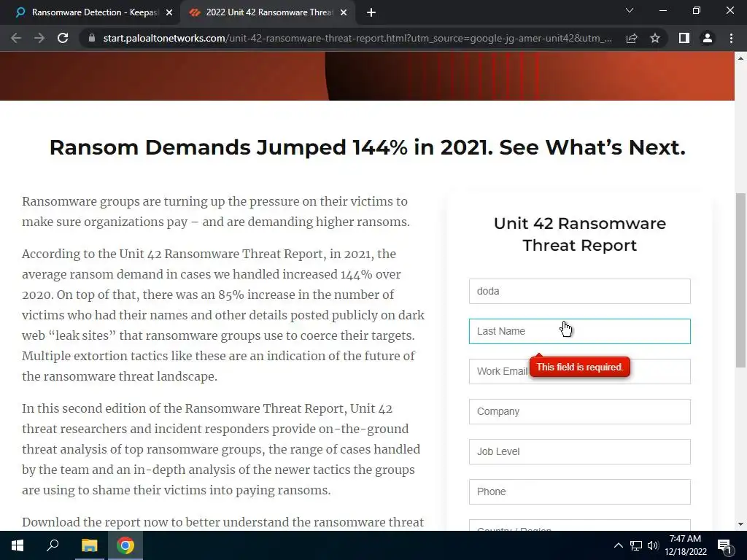Reload the current page
This screenshot has width=747, height=560.
(63, 38)
